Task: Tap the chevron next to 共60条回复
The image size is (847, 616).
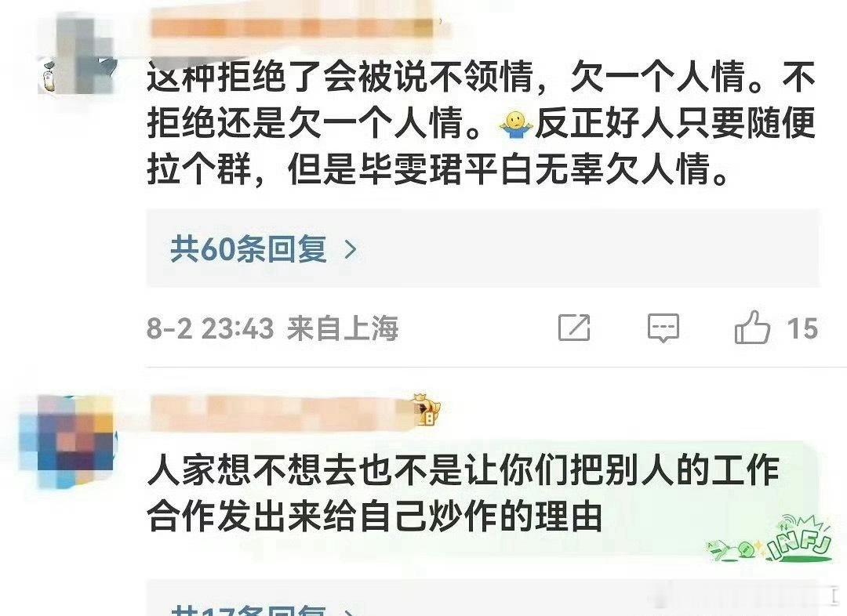Action: pos(351,249)
